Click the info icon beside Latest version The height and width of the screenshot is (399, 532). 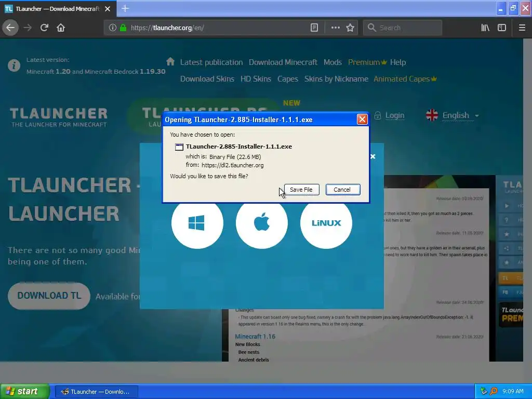(14, 65)
